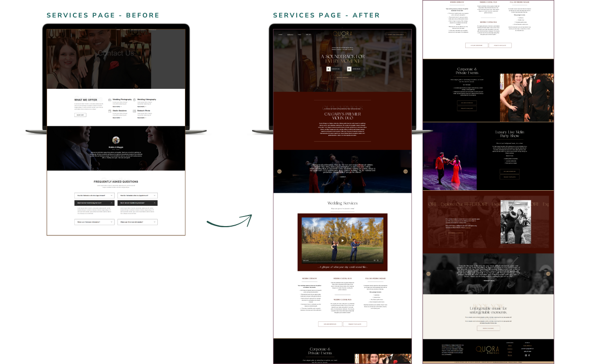Click the previous arrow on the testimonial carousel

(279, 171)
